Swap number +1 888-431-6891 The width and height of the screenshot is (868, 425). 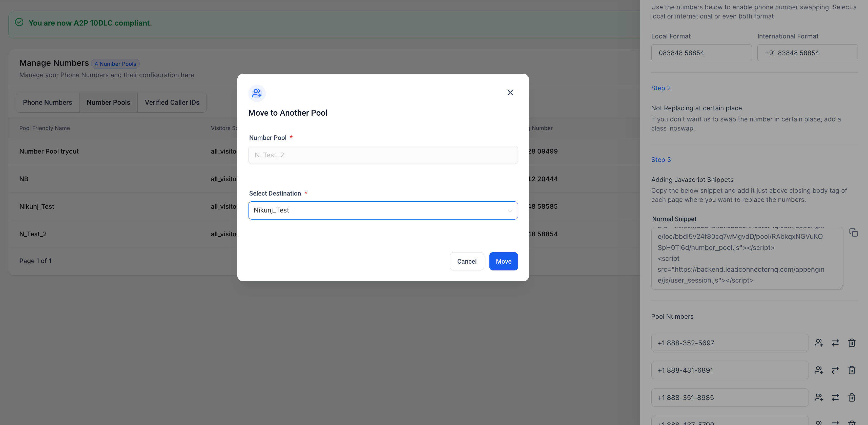[x=835, y=370]
